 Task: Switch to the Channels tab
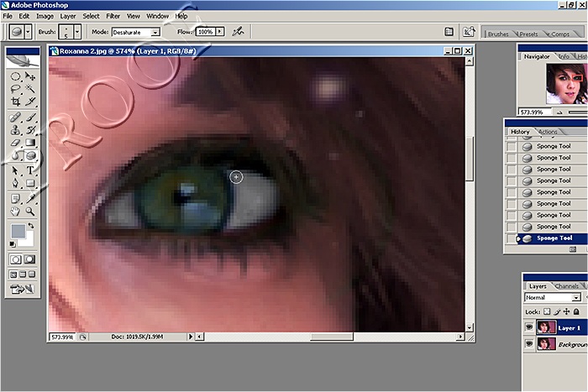566,286
